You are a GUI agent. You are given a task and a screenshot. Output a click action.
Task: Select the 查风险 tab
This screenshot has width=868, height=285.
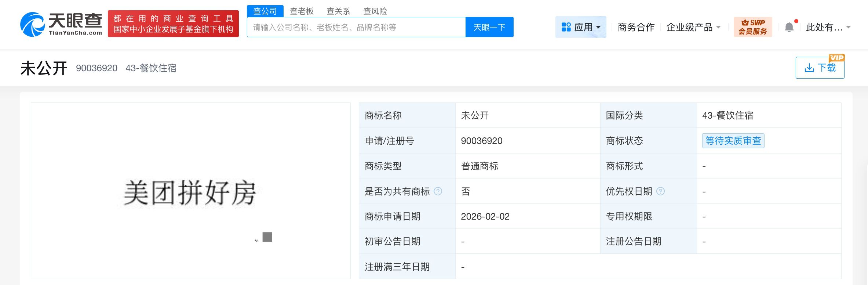coord(375,11)
